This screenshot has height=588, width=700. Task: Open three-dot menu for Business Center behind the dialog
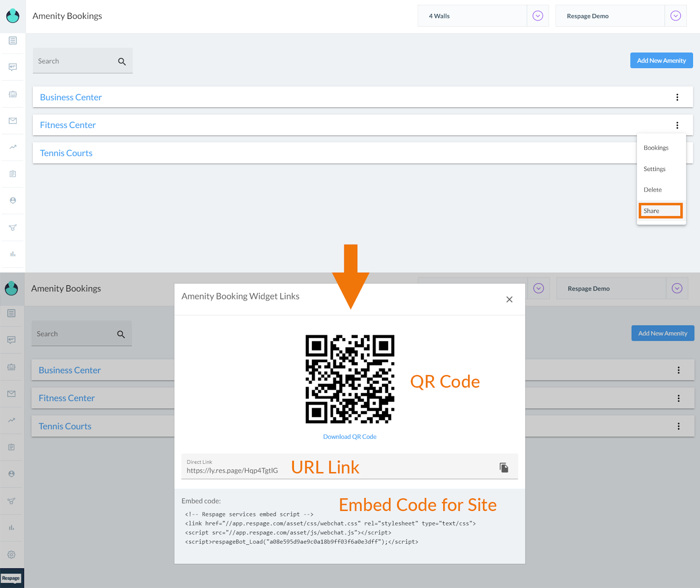coord(679,370)
